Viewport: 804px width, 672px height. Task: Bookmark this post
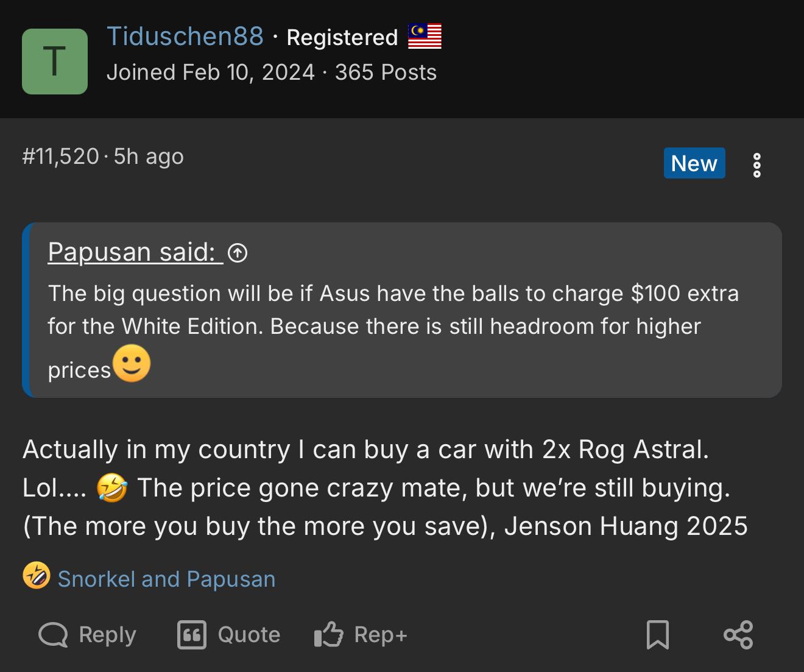657,635
